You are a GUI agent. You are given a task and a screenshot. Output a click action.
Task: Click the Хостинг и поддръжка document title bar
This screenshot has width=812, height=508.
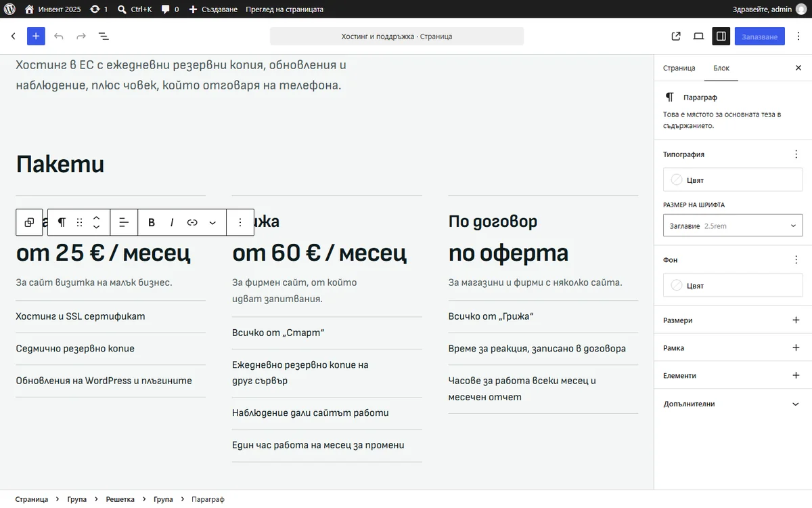[397, 36]
